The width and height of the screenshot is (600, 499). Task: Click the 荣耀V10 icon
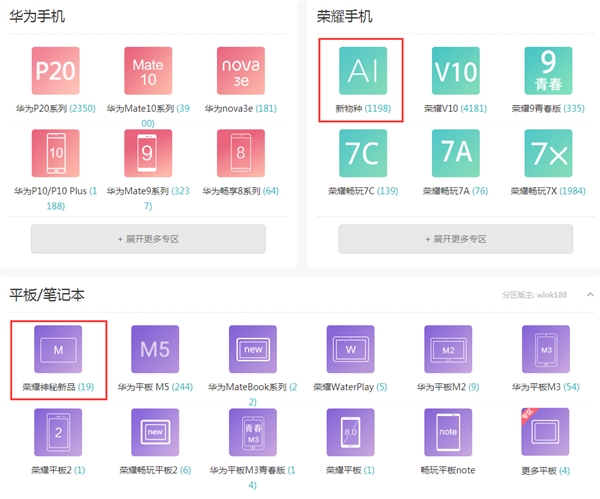point(456,71)
